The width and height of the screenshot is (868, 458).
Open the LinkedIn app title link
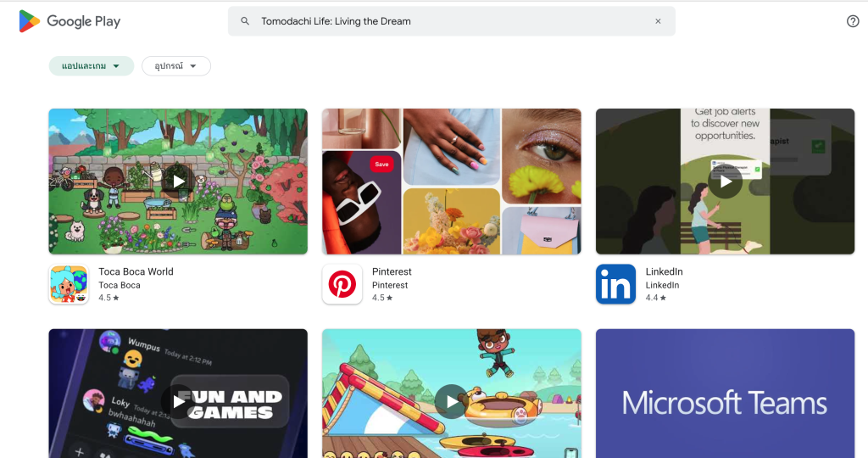[664, 271]
